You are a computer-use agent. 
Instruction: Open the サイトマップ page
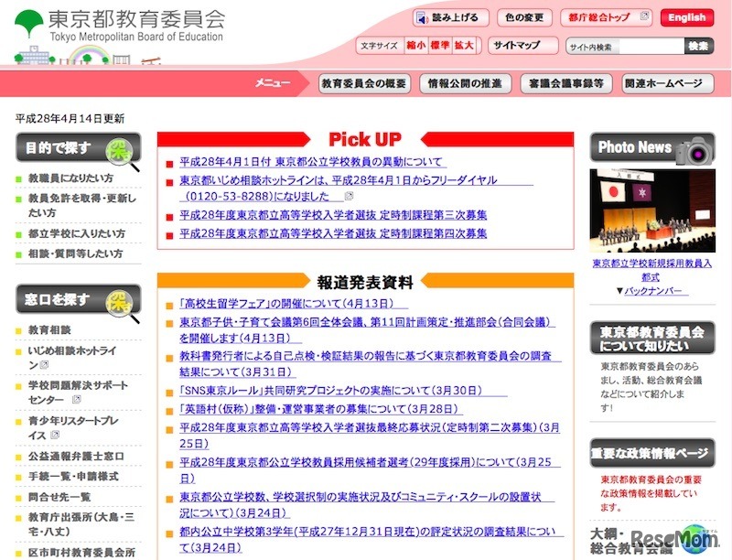tap(522, 46)
